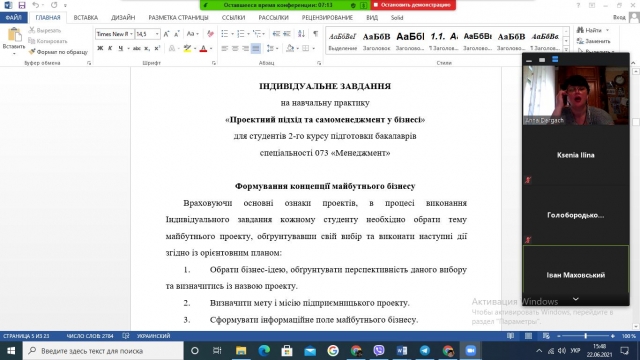Screen dimensions: 640x360
Task: Open Viber from the taskbar
Action: tap(379, 351)
